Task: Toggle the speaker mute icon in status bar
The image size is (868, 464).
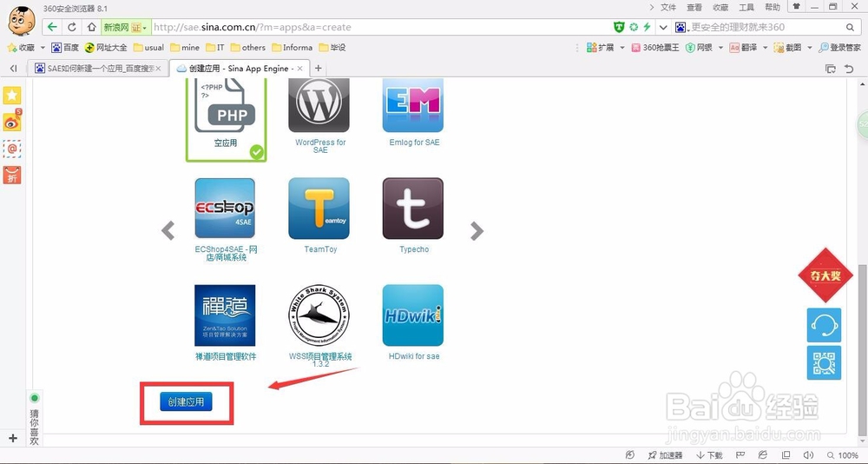Action: coord(807,455)
